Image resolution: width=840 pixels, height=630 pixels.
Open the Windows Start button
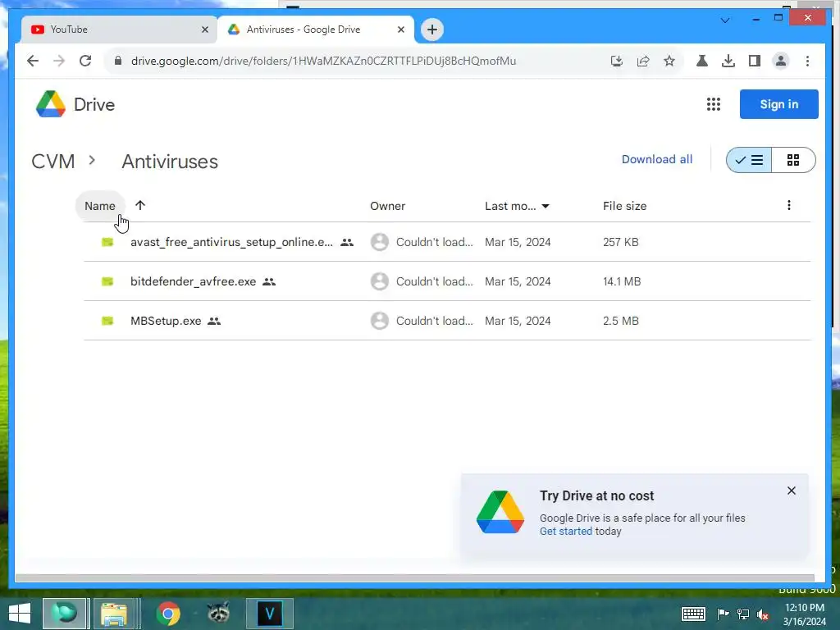(x=20, y=614)
